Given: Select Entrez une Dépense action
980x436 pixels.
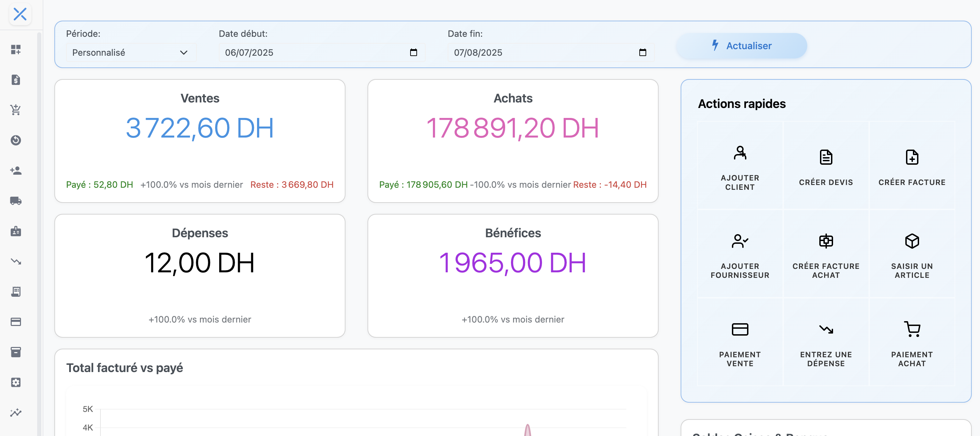Looking at the screenshot, I should [x=825, y=341].
